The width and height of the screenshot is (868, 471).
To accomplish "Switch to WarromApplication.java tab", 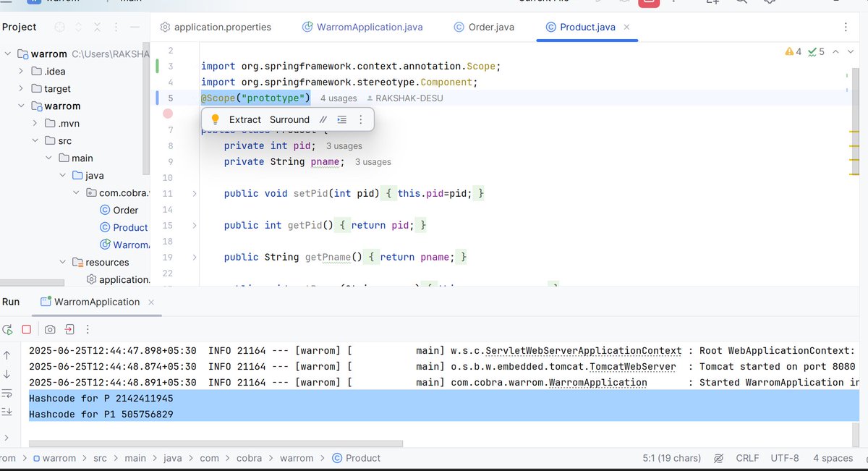I will pos(362,27).
